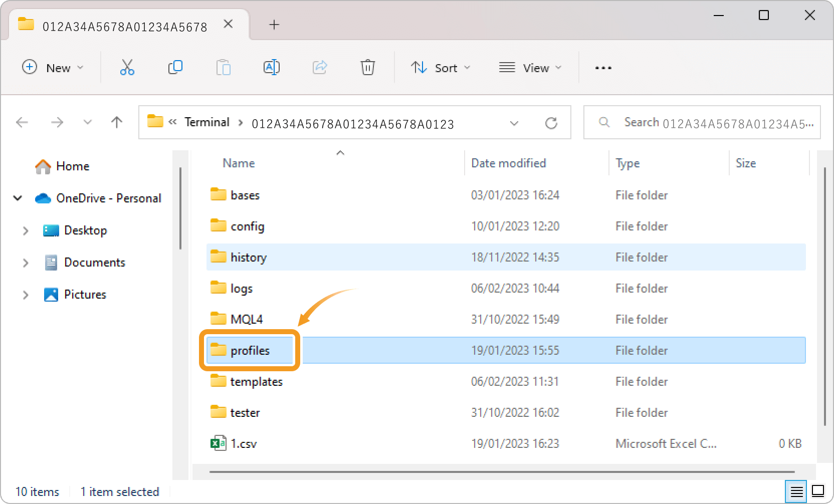Viewport: 834px width, 504px height.
Task: Click the Delete trash bin icon
Action: (x=367, y=67)
